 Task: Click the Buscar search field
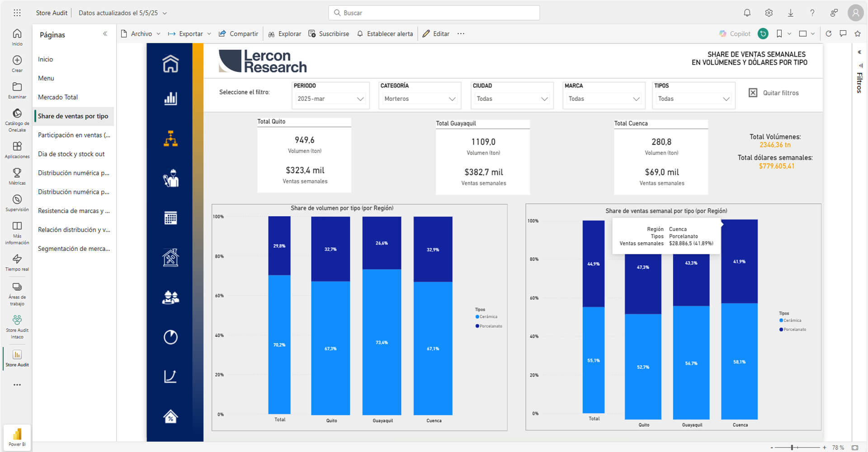point(434,13)
